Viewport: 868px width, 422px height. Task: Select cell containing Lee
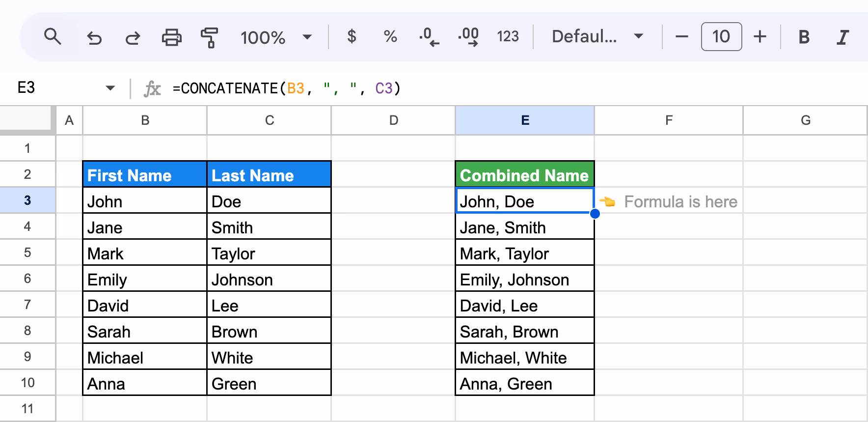tap(269, 305)
